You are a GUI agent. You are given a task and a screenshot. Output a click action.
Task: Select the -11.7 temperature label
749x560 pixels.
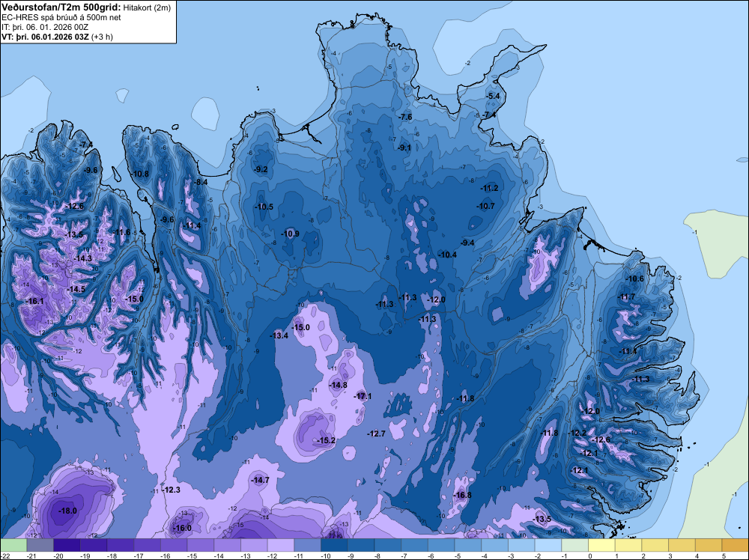coord(627,296)
